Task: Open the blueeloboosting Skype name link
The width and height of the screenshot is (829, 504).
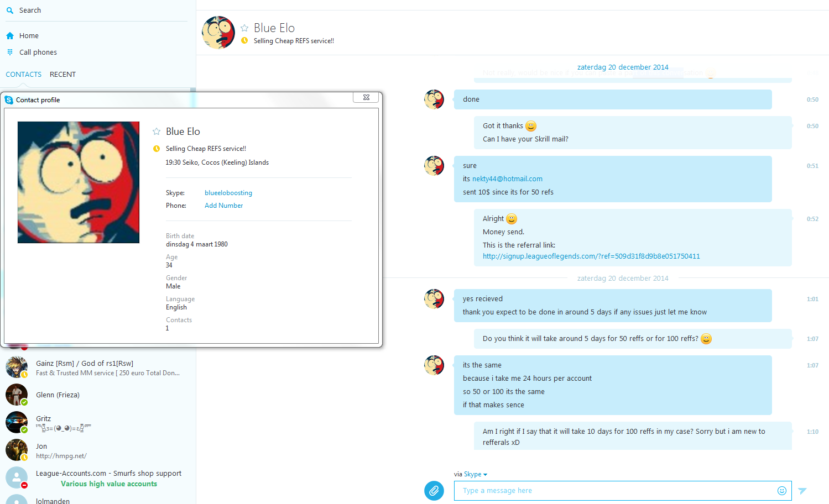Action: click(x=228, y=193)
